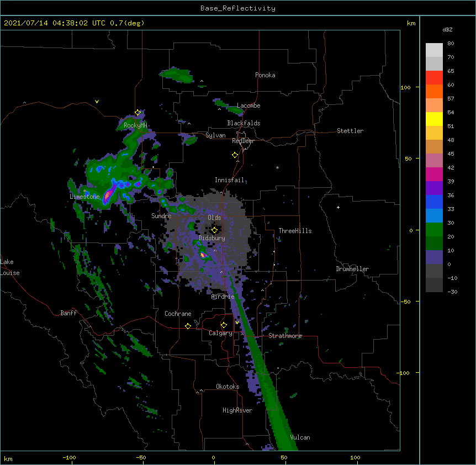The width and height of the screenshot is (476, 465).
Task: Click the intense pink storm cell near Limestone
Action: pos(107,195)
